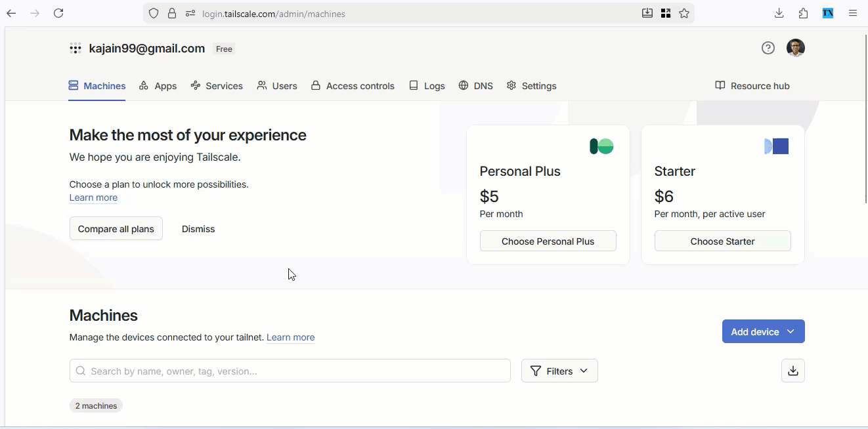Image resolution: width=868 pixels, height=429 pixels.
Task: Dismiss the plan upgrade banner
Action: point(198,229)
